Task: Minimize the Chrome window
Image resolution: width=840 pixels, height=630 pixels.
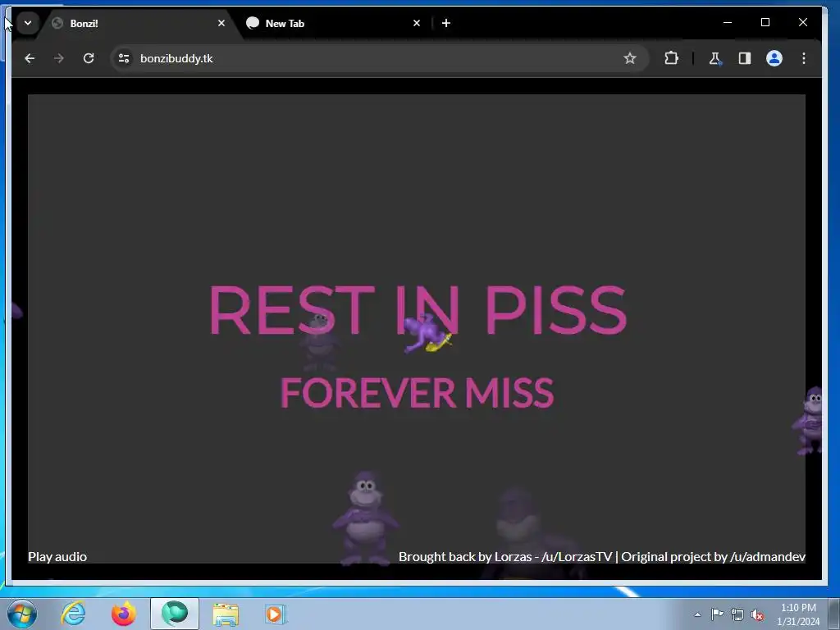Action: click(728, 22)
